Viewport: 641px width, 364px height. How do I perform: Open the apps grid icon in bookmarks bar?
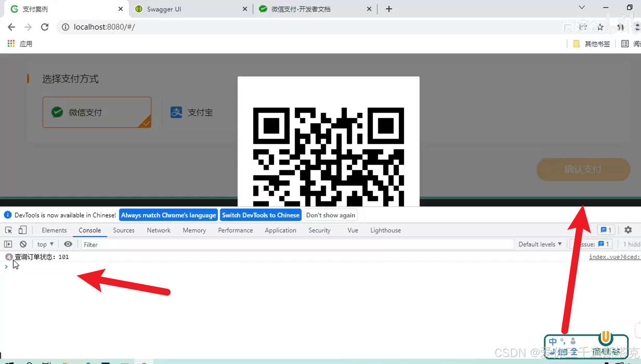(11, 44)
